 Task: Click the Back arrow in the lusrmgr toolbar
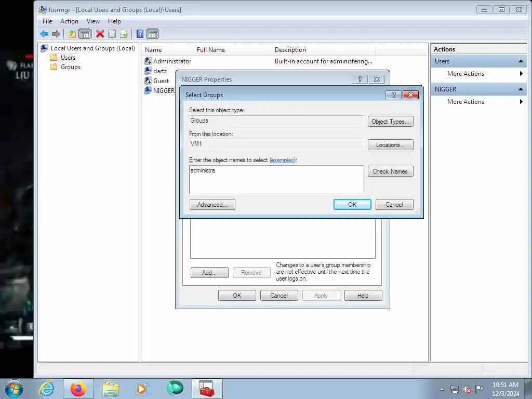44,34
